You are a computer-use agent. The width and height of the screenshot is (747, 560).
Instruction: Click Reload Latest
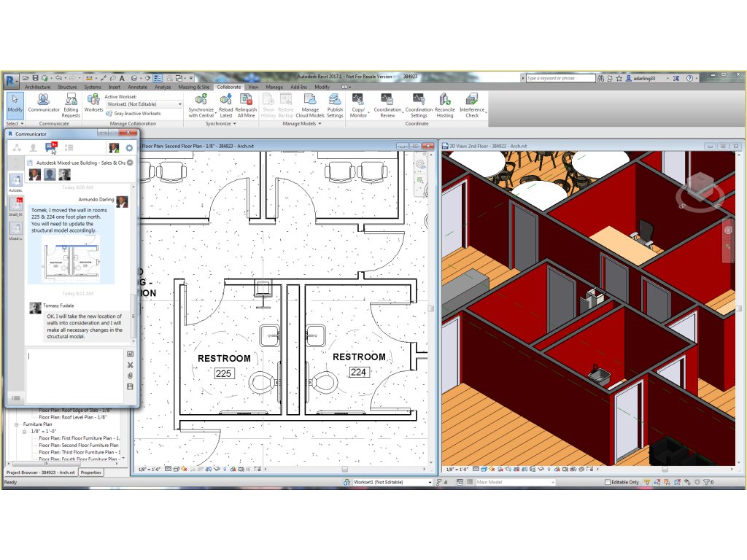click(x=226, y=105)
